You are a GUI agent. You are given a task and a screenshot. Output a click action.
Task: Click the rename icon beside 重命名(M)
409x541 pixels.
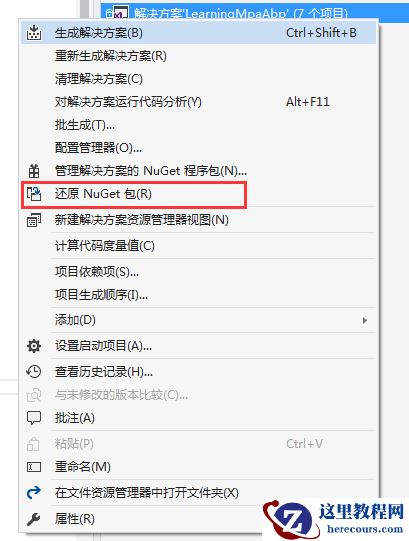34,467
